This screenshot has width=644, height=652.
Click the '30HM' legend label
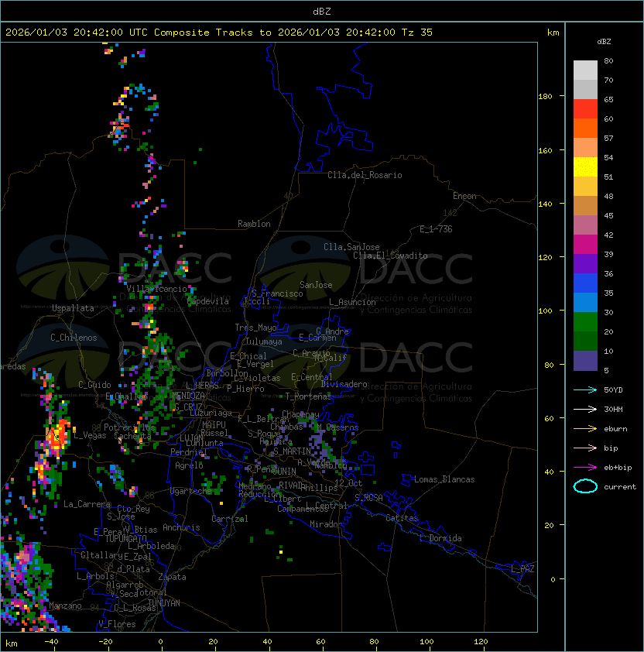(613, 410)
